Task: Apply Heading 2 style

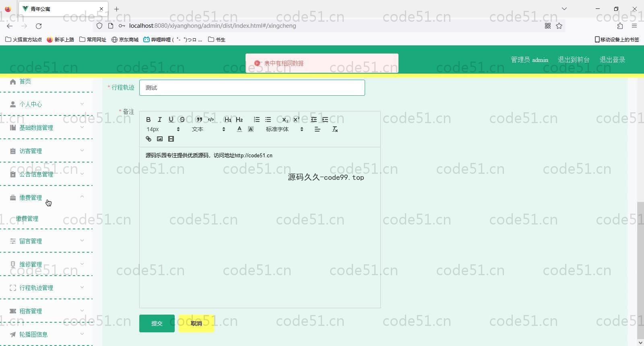Action: point(239,119)
